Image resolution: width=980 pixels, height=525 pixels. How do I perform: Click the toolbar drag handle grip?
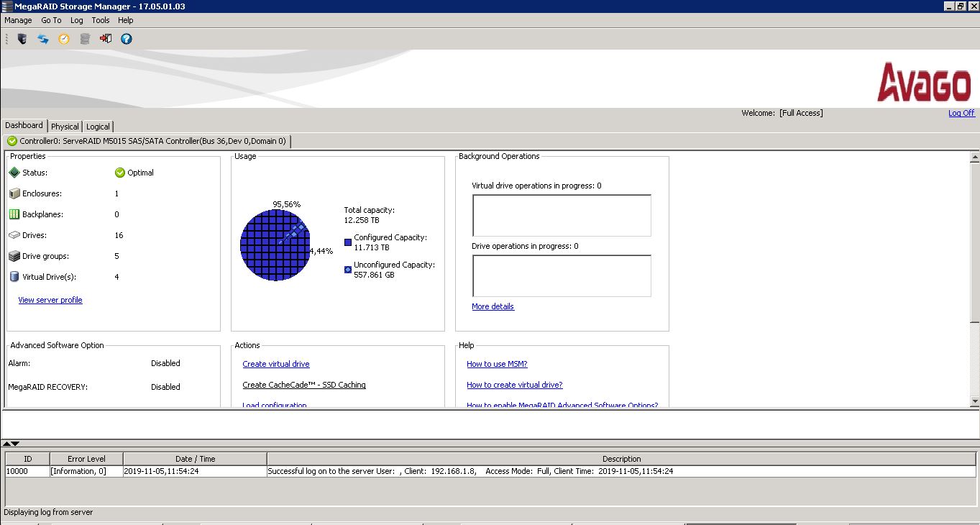[x=6, y=39]
